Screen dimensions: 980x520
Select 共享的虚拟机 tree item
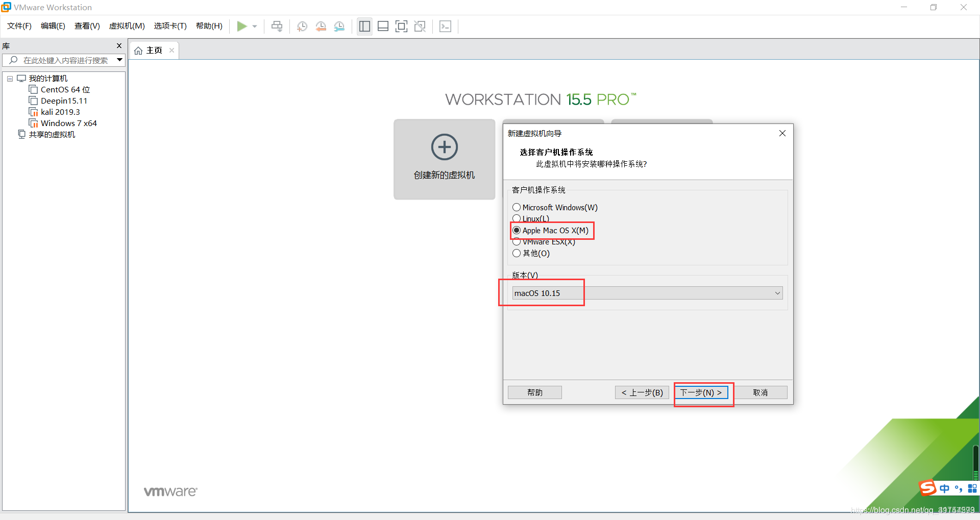[x=52, y=135]
